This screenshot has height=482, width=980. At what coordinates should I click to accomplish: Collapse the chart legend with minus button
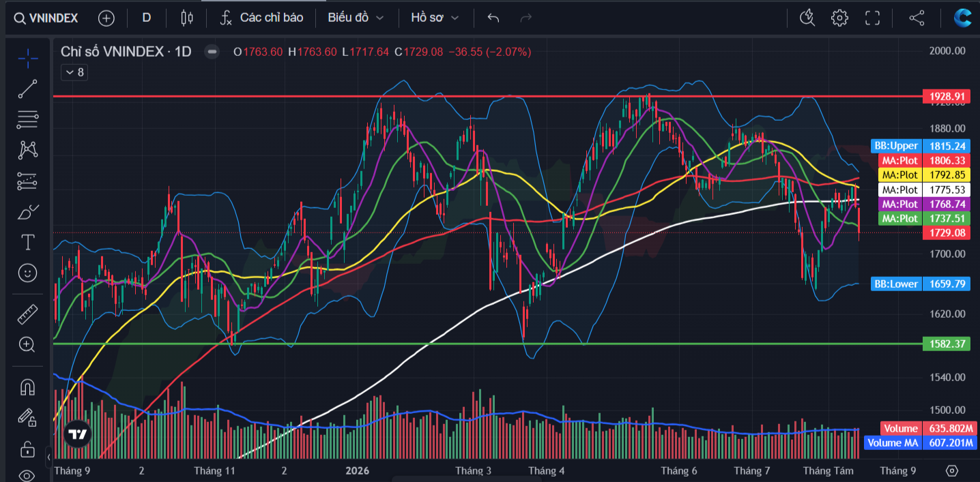[212, 51]
